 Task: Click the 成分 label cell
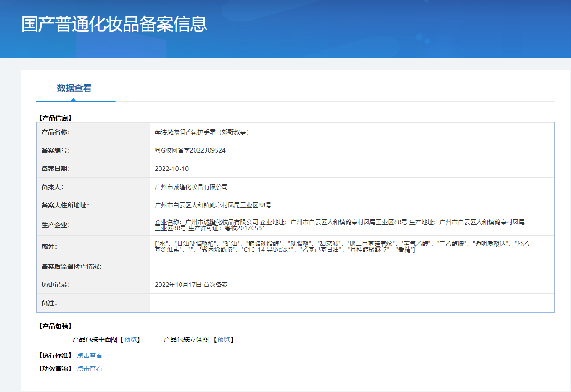tap(49, 247)
